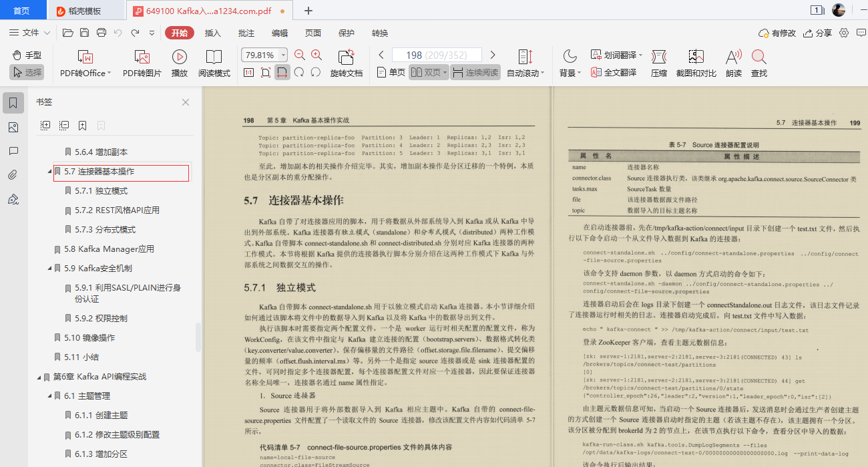This screenshot has height=467, width=868.
Task: Switch to the 首页 home tab
Action: click(22, 11)
